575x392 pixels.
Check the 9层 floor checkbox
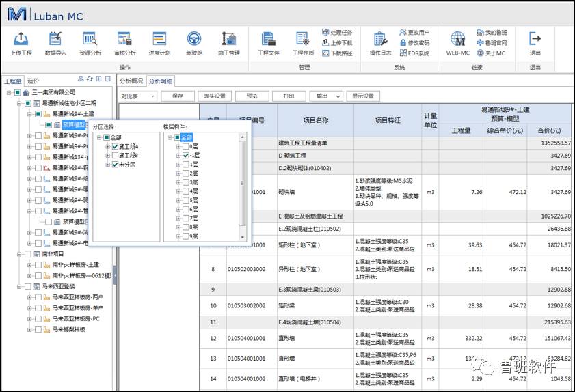185,236
